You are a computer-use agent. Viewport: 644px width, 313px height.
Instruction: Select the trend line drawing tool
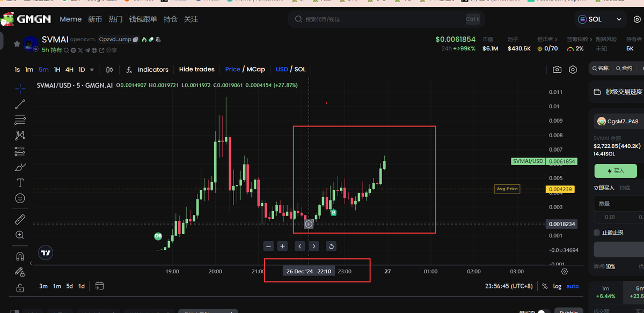pyautogui.click(x=20, y=104)
